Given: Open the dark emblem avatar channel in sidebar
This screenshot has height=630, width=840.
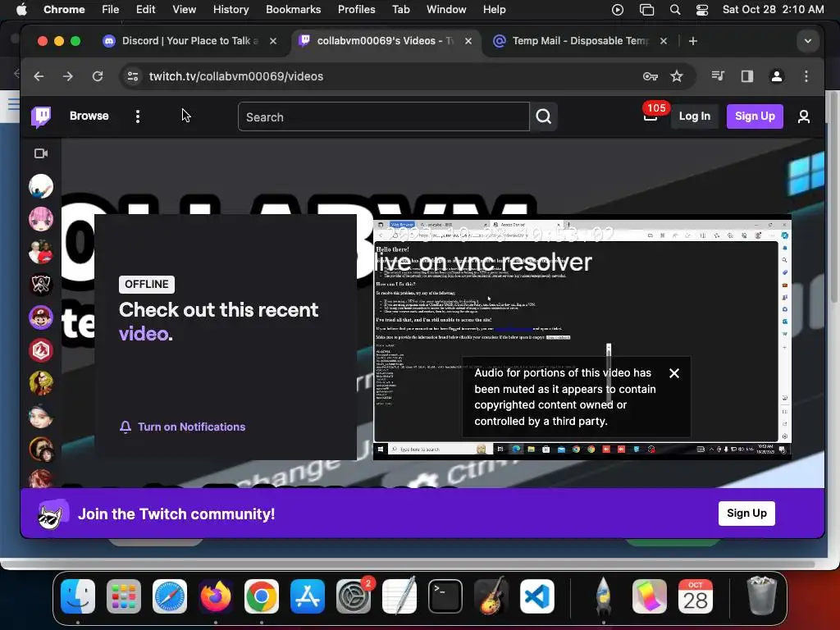Looking at the screenshot, I should click(41, 285).
